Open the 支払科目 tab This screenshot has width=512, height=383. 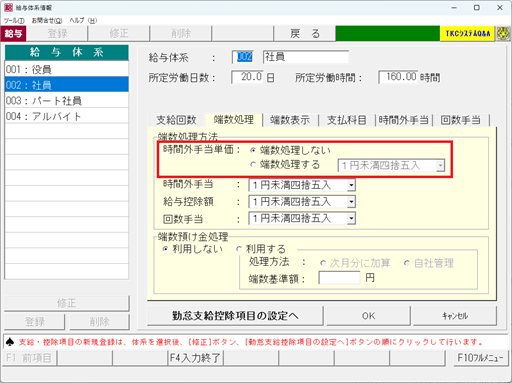347,120
